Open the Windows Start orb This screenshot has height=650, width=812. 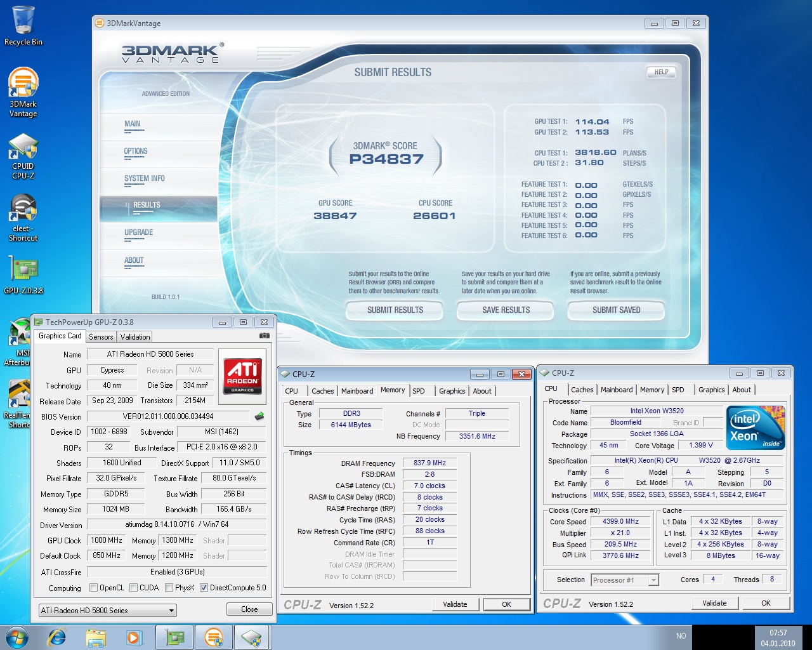coord(16,637)
